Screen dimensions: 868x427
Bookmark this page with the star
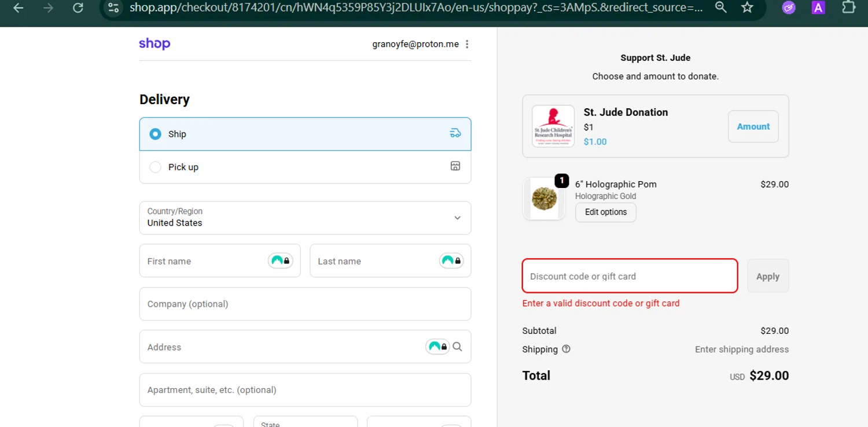click(x=747, y=8)
